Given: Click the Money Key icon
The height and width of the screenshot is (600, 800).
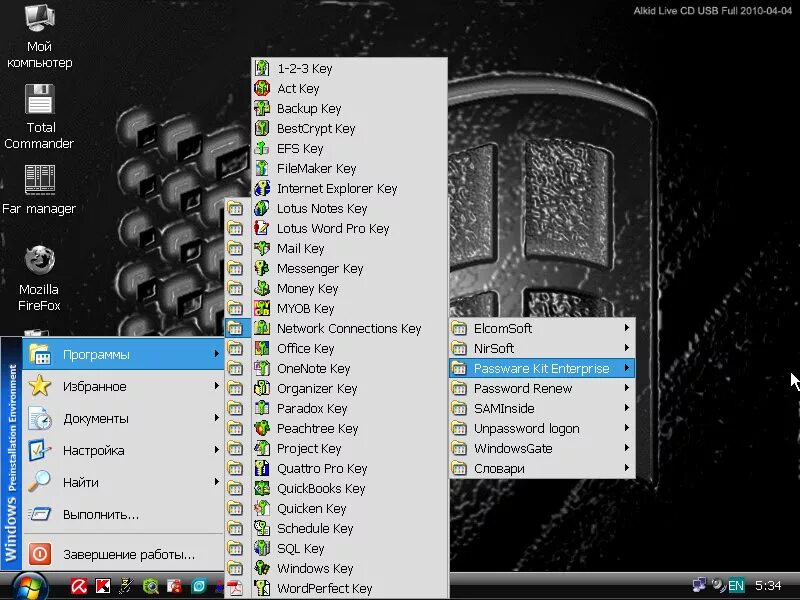Looking at the screenshot, I should (x=262, y=288).
